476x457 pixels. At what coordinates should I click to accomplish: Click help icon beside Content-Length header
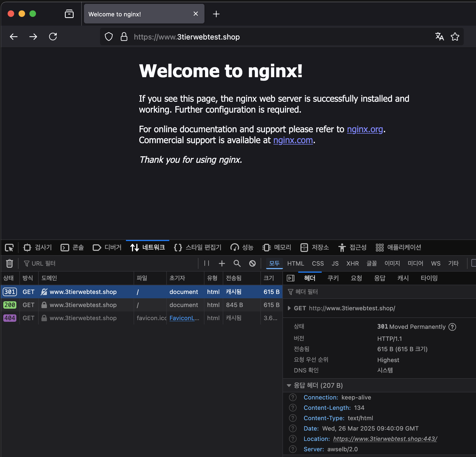(293, 408)
